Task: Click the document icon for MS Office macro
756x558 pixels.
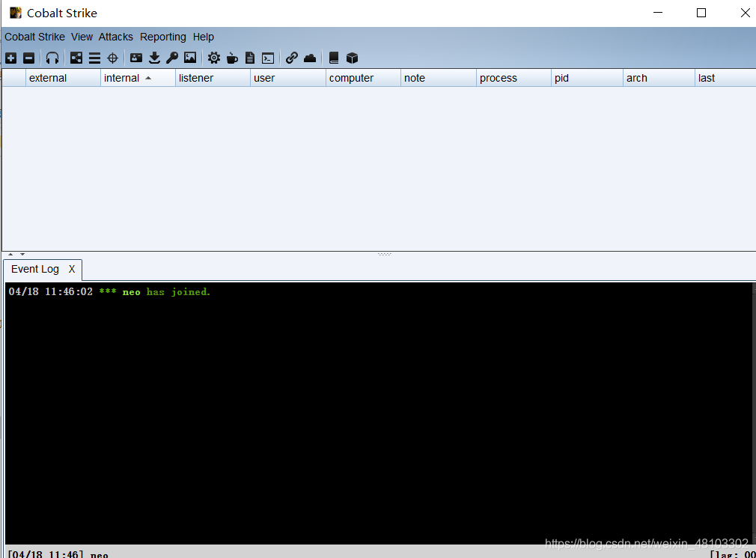Action: (x=250, y=58)
